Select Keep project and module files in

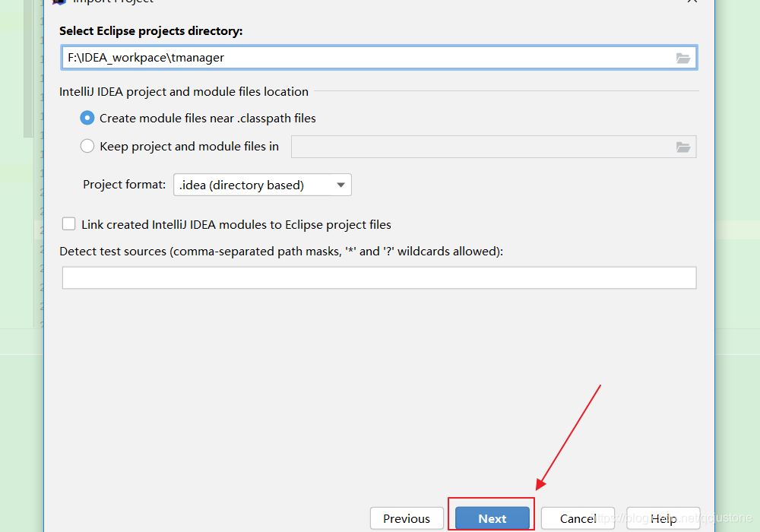click(87, 147)
